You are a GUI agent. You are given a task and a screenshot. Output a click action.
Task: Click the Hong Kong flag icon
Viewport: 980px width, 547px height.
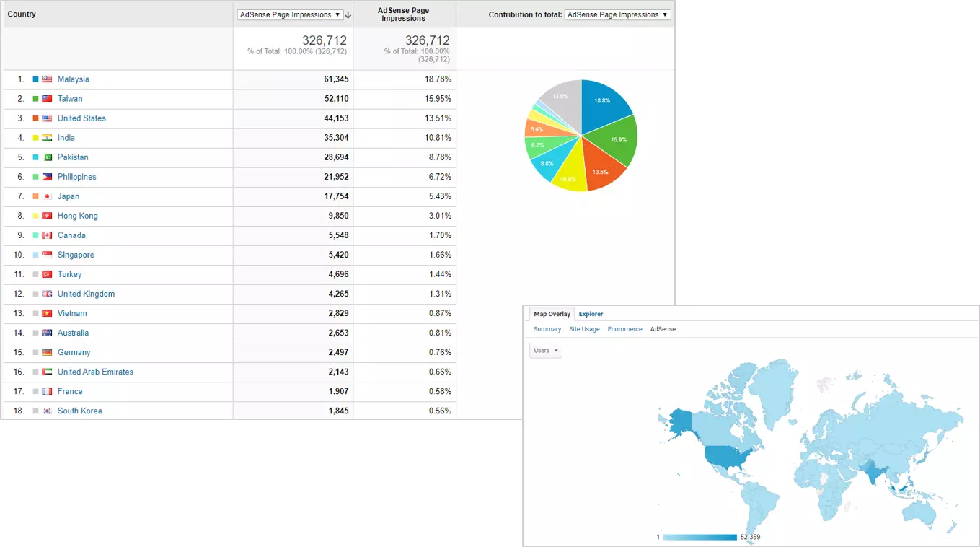click(47, 216)
